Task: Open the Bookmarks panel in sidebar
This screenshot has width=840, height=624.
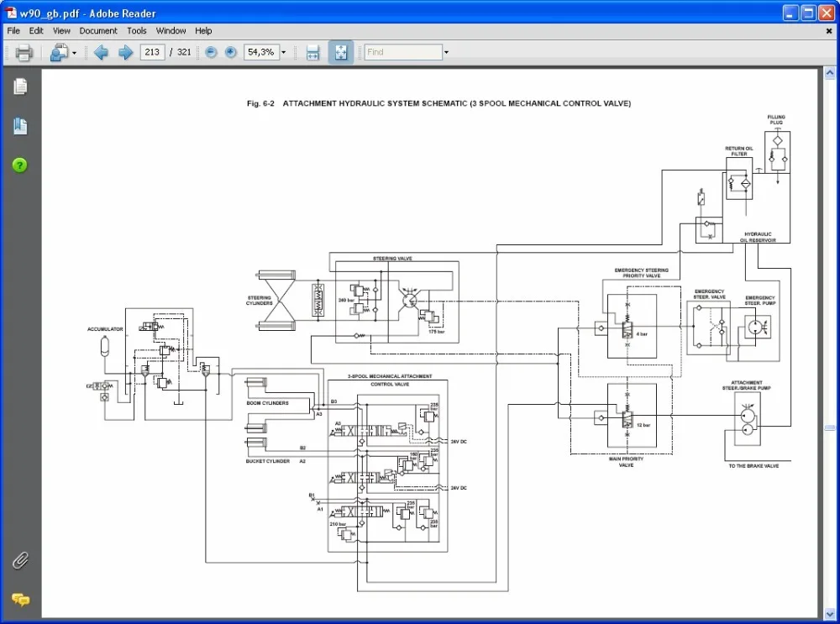Action: coord(20,126)
